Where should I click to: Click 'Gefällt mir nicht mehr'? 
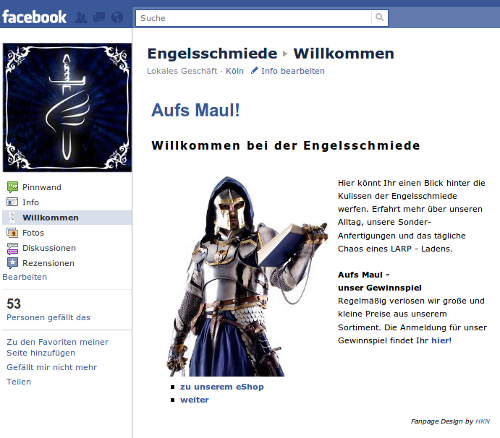(x=52, y=367)
